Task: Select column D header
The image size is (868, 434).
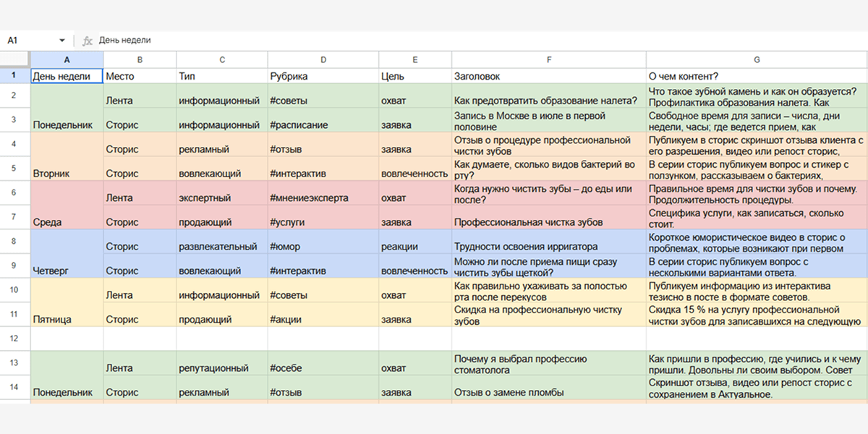Action: [x=323, y=60]
